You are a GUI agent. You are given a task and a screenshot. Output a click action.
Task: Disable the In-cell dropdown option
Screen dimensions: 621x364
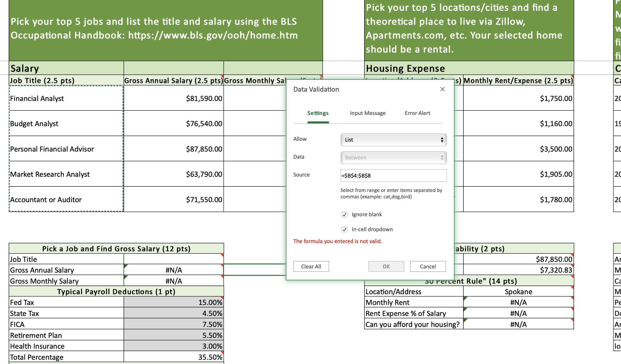(345, 229)
